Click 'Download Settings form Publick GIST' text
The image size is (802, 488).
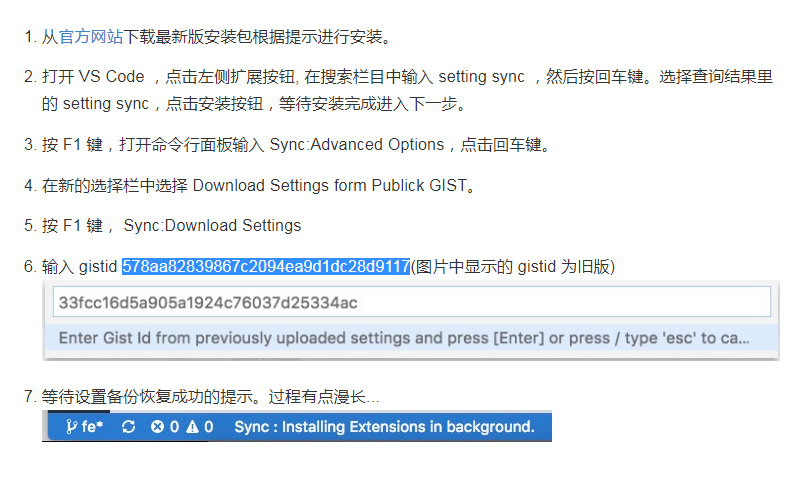point(329,185)
